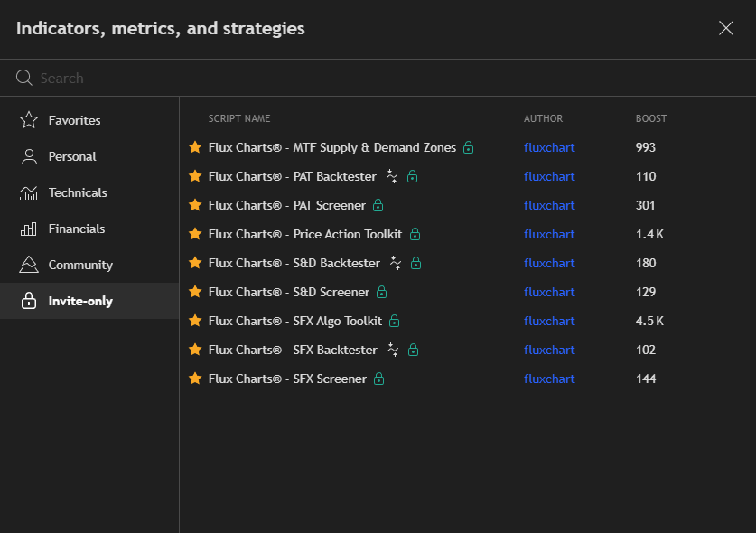Toggle favorite star for S&D Screener
The image size is (756, 533).
tap(195, 292)
